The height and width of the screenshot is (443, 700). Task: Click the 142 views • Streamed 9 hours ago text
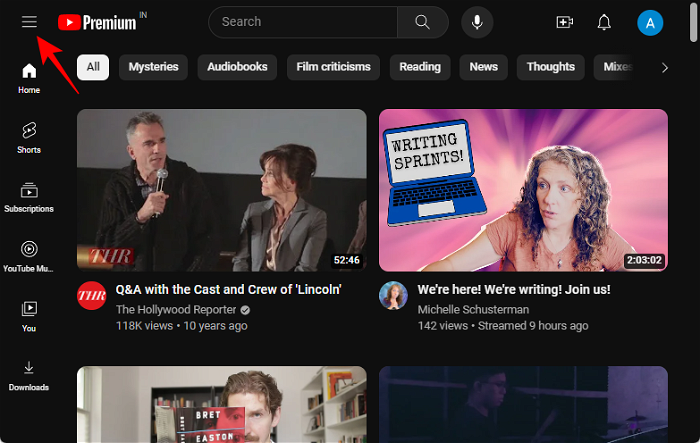tap(503, 326)
